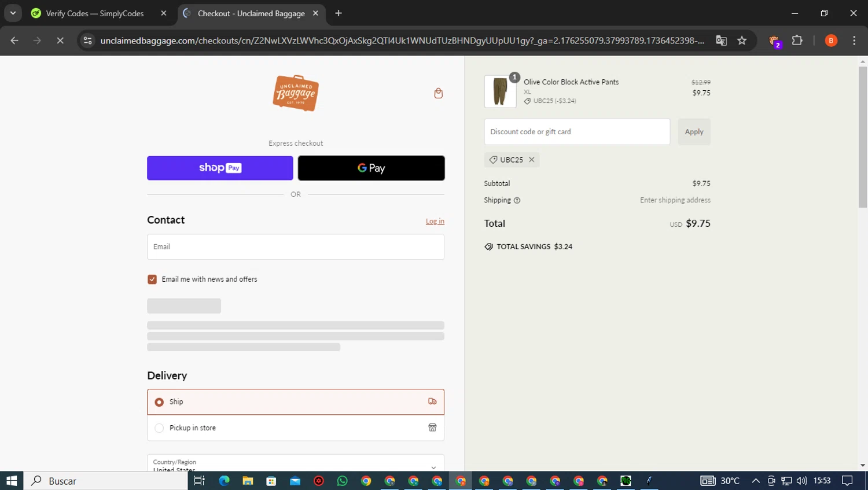
Task: Open the notifications action center
Action: [847, 481]
